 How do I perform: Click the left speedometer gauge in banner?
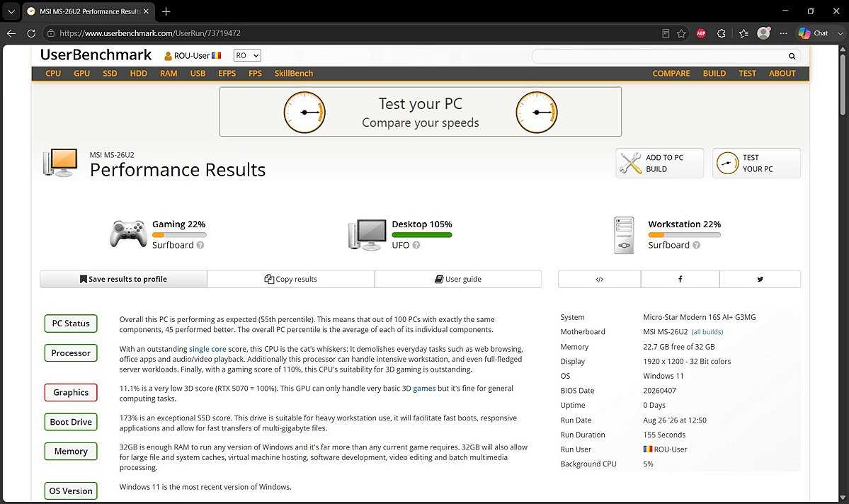click(304, 112)
